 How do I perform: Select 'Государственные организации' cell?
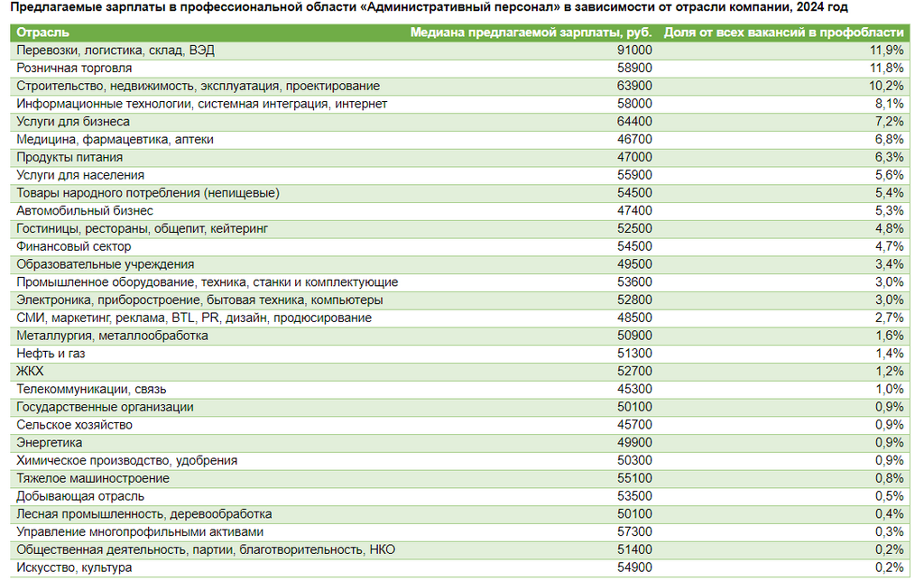[x=105, y=407]
